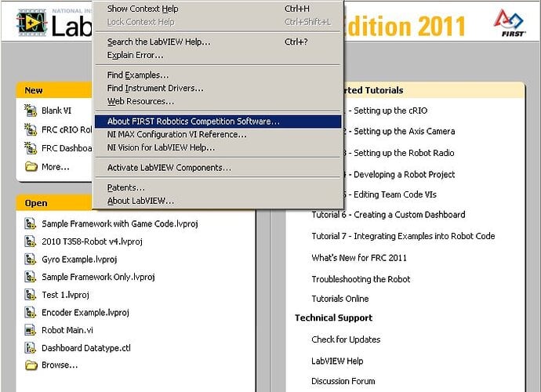Open Sample Framework with Game Code.lvproj
Viewport: 541px width, 392px height.
pyautogui.click(x=120, y=223)
